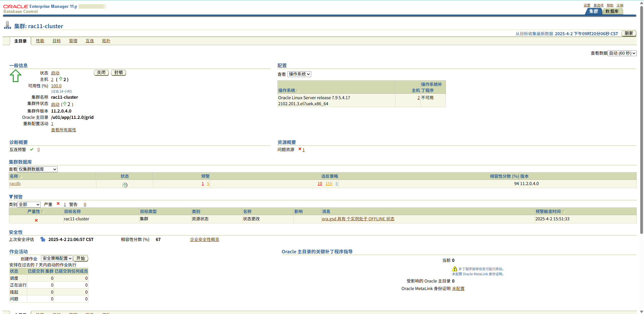This screenshot has width=644, height=314.
Task: Open the 仅集群数据库 view dropdown
Action: tap(37, 169)
